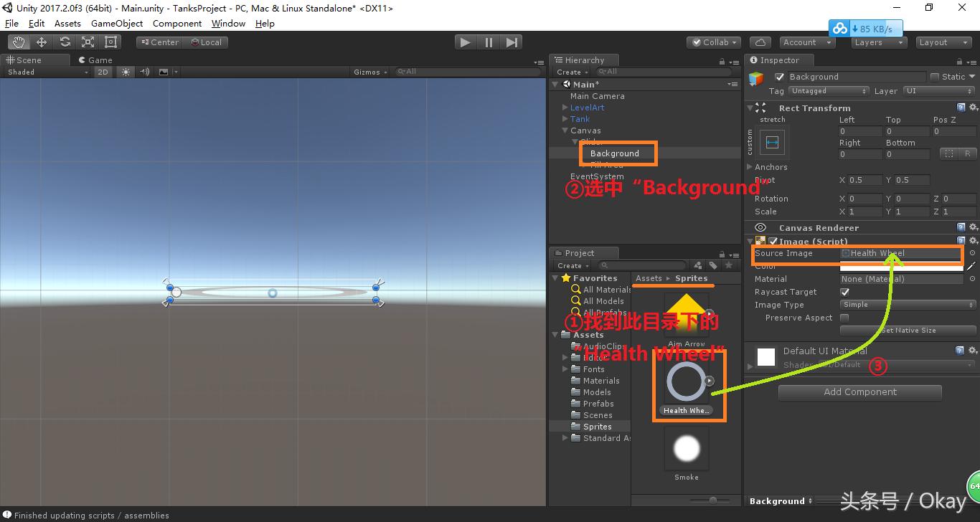The image size is (980, 522).
Task: Select the Hand tool in toolbar
Action: pyautogui.click(x=18, y=42)
